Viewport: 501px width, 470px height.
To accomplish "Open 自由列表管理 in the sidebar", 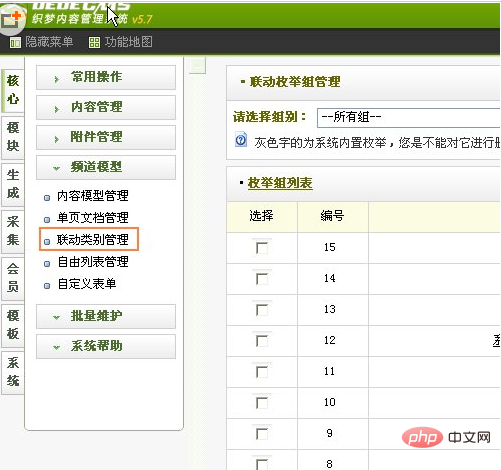I will pos(93,262).
